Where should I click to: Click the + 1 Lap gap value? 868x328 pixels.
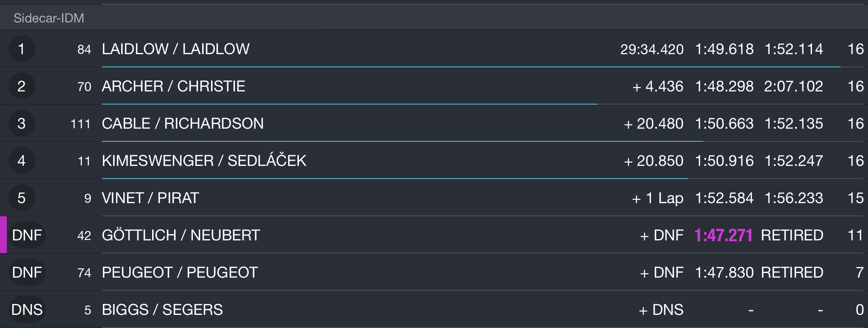tap(658, 198)
